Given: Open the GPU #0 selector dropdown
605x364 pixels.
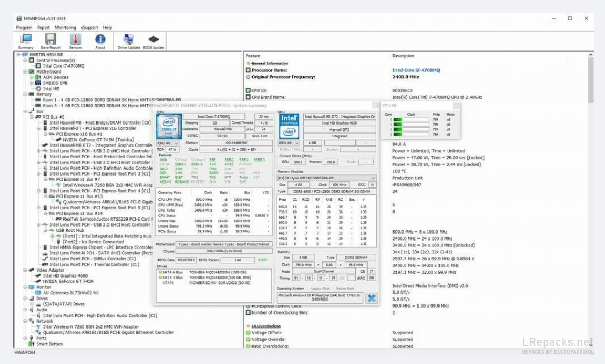Looking at the screenshot, I should [289, 143].
